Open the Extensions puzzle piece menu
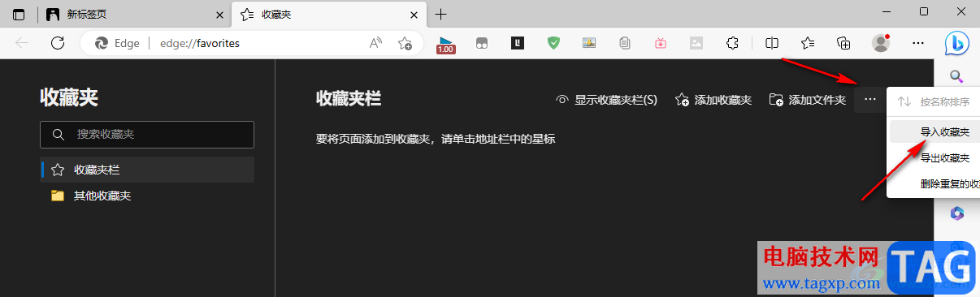The height and width of the screenshot is (297, 980). [x=732, y=43]
